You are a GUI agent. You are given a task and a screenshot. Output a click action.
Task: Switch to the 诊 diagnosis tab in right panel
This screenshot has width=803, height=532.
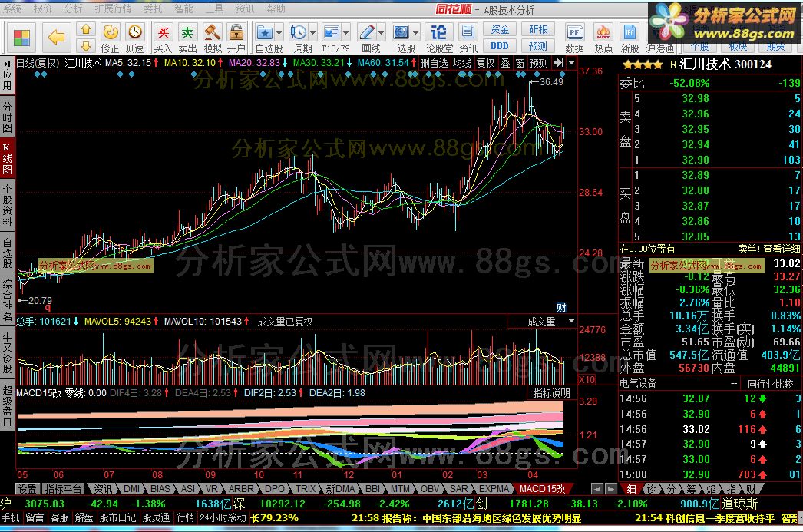click(x=650, y=489)
